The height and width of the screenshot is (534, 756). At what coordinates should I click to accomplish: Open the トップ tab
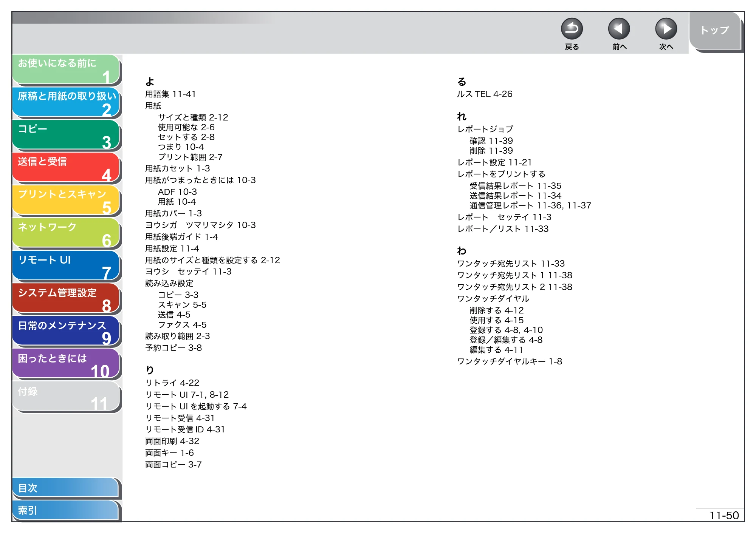714,31
